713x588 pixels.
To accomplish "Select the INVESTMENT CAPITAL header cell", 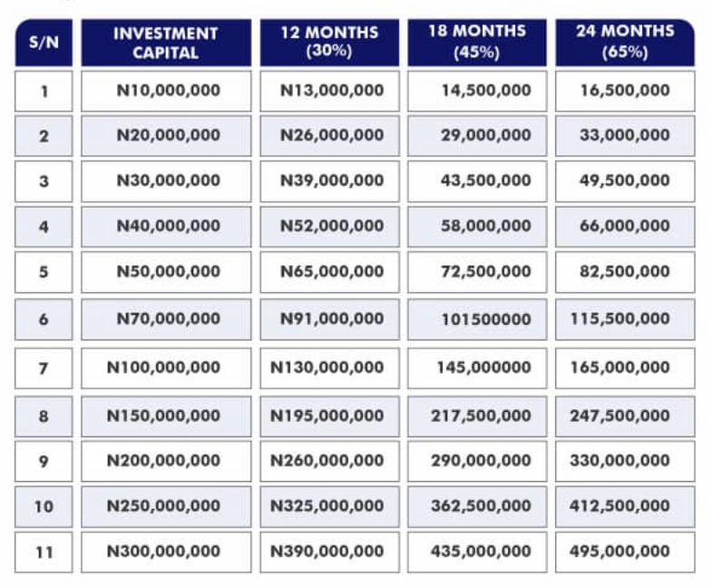I will pyautogui.click(x=166, y=43).
